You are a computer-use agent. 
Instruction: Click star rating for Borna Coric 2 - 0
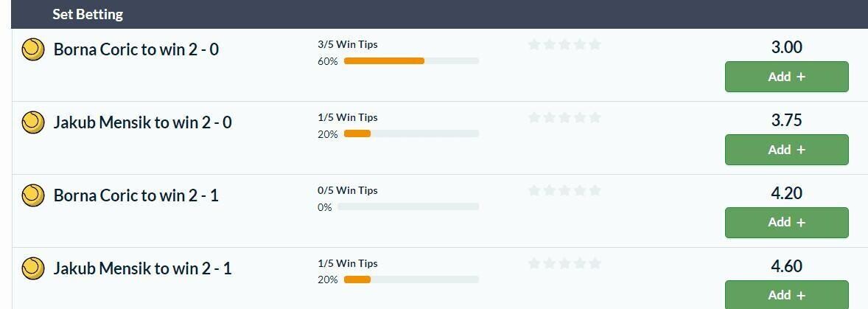coord(564,44)
